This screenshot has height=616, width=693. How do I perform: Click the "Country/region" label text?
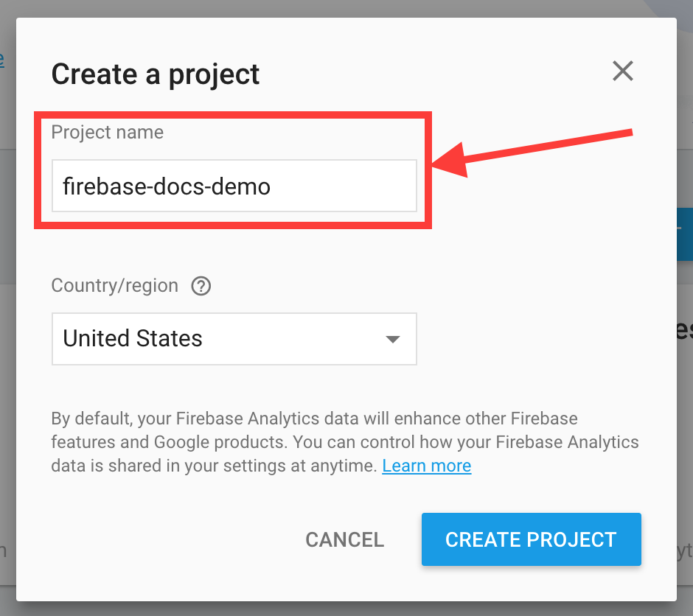pyautogui.click(x=115, y=286)
